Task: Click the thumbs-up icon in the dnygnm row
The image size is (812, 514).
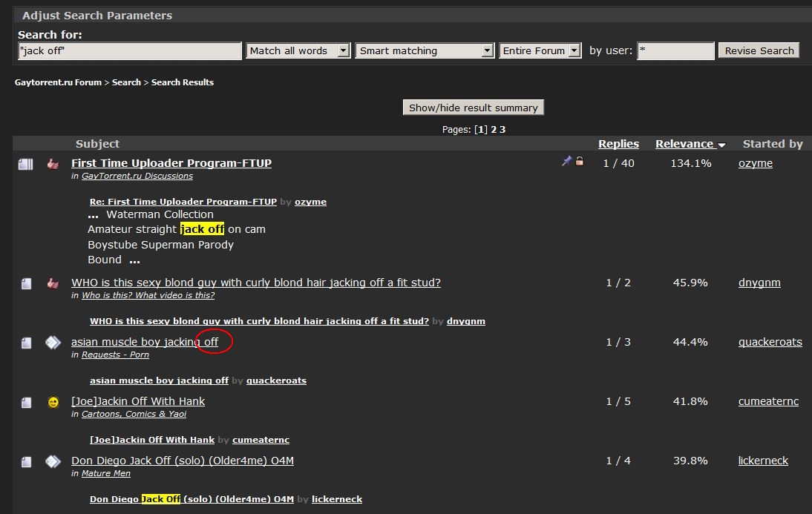Action: pos(53,283)
